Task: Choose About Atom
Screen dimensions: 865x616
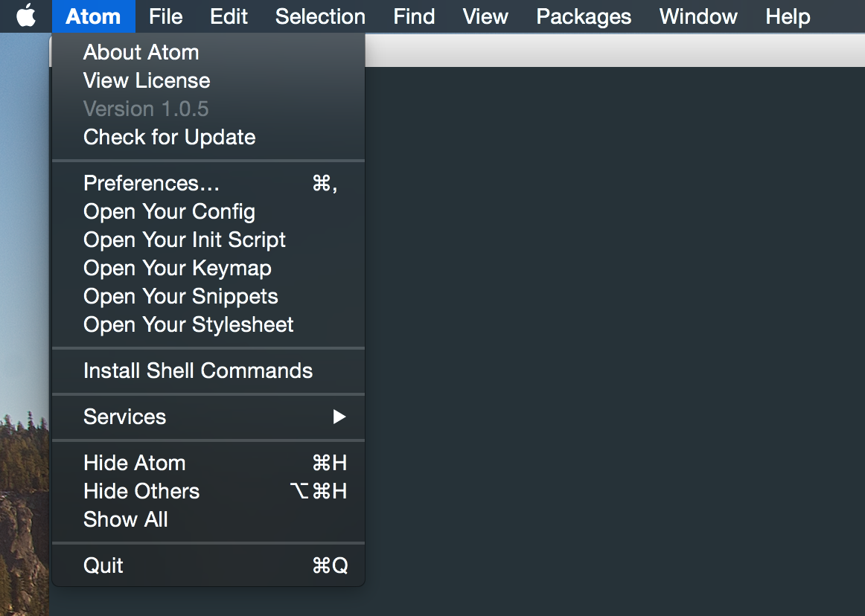Action: pyautogui.click(x=208, y=52)
